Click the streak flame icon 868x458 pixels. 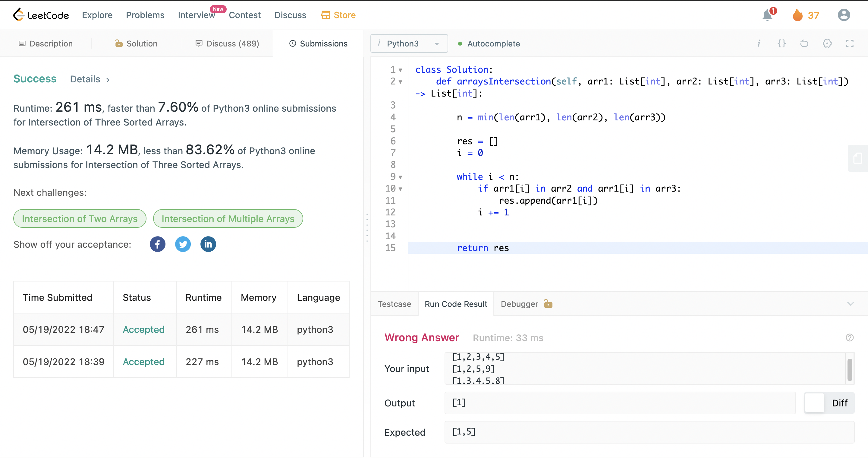(x=797, y=15)
